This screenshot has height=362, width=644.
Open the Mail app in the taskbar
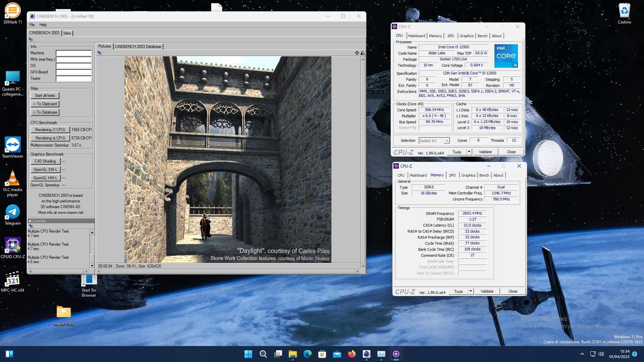337,354
